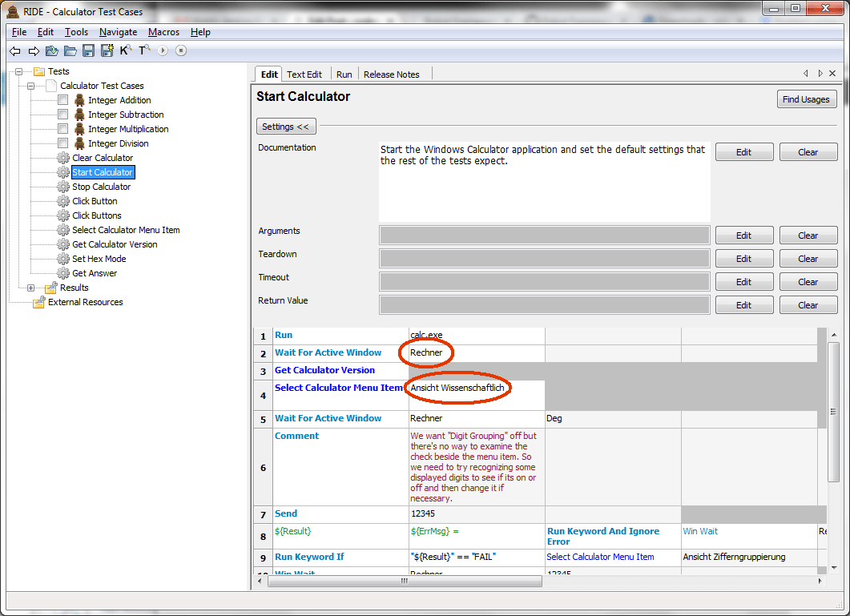Click the Open Directory folder icon

tap(70, 51)
